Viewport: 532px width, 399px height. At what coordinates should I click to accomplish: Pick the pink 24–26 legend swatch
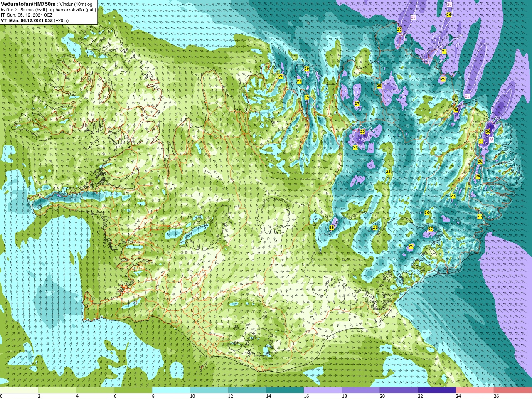coord(475,390)
